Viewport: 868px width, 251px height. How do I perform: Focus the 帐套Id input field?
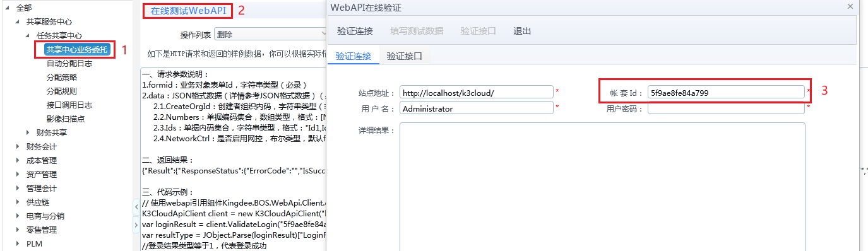pyautogui.click(x=726, y=92)
